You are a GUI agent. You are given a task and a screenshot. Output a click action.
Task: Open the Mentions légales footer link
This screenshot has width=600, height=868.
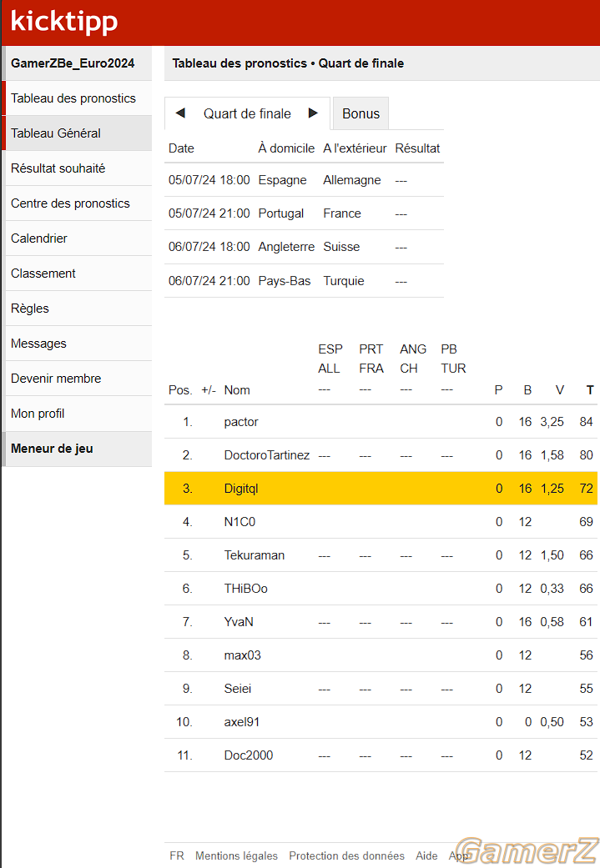(236, 855)
